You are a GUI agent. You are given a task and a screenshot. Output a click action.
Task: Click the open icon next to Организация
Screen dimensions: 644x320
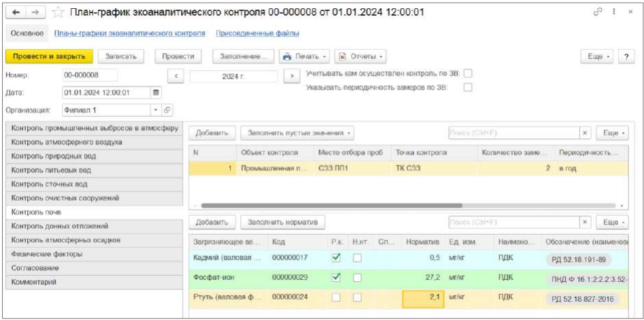tap(167, 110)
